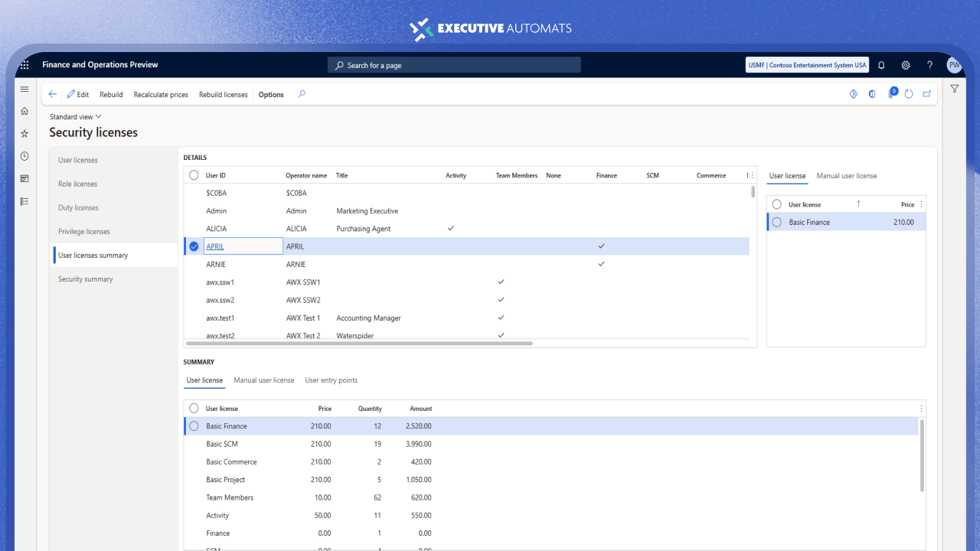
Task: Click the Summary grid vertical scrollbar
Action: [922, 455]
